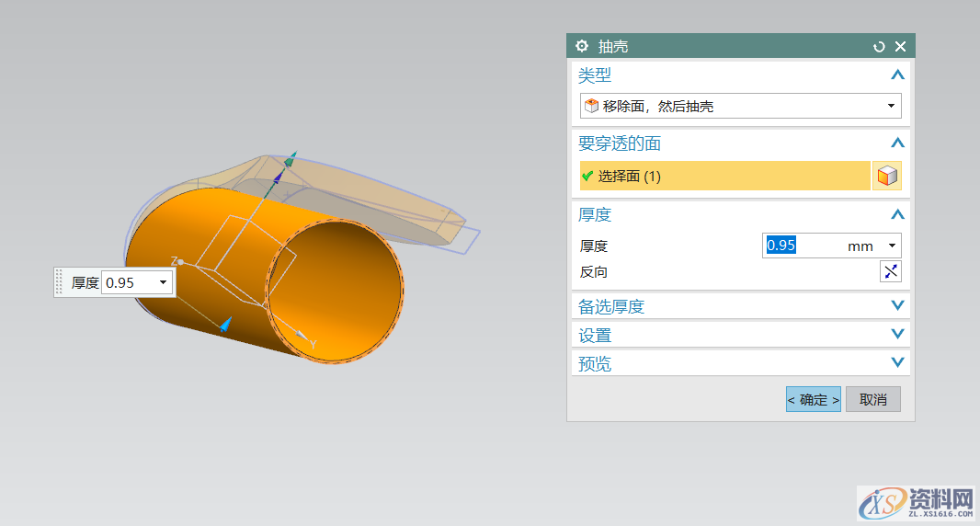
Task: Open the on-screen 厚度 box dropdown arrow
Action: click(x=163, y=282)
